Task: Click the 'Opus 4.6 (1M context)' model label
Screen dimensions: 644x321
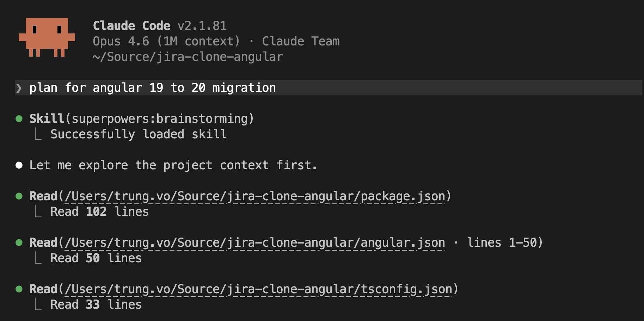Action: 166,41
